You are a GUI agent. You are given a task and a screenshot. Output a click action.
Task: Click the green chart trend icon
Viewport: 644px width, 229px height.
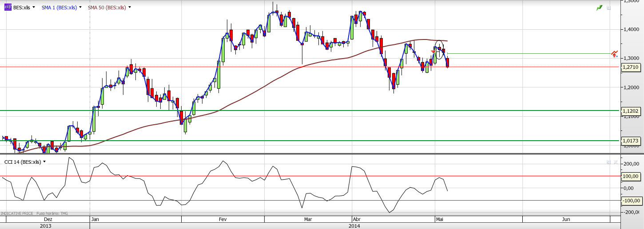(600, 8)
